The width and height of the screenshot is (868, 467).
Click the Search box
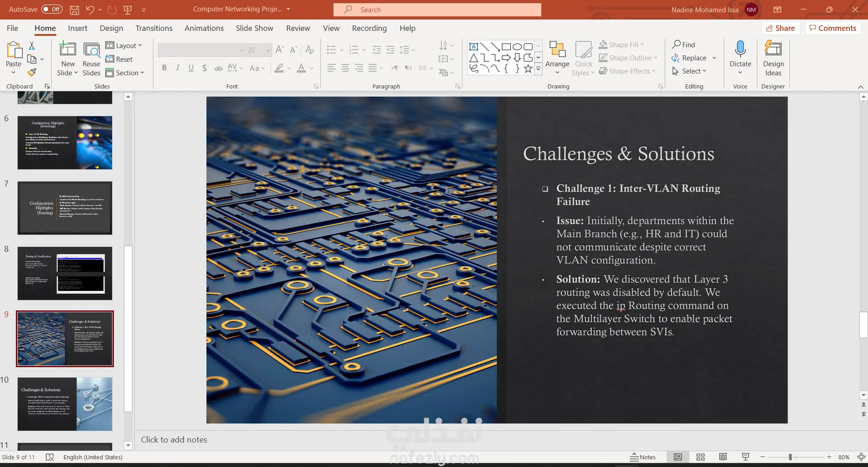click(437, 10)
